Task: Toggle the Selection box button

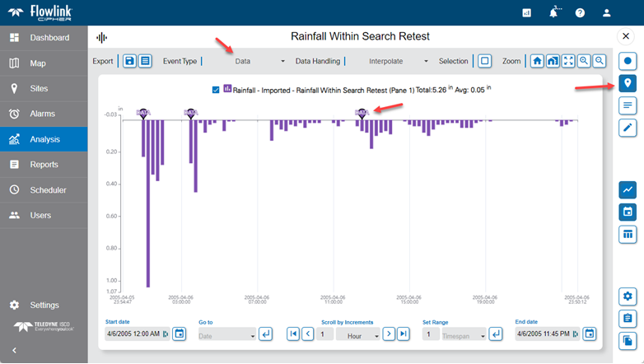Action: tap(485, 61)
